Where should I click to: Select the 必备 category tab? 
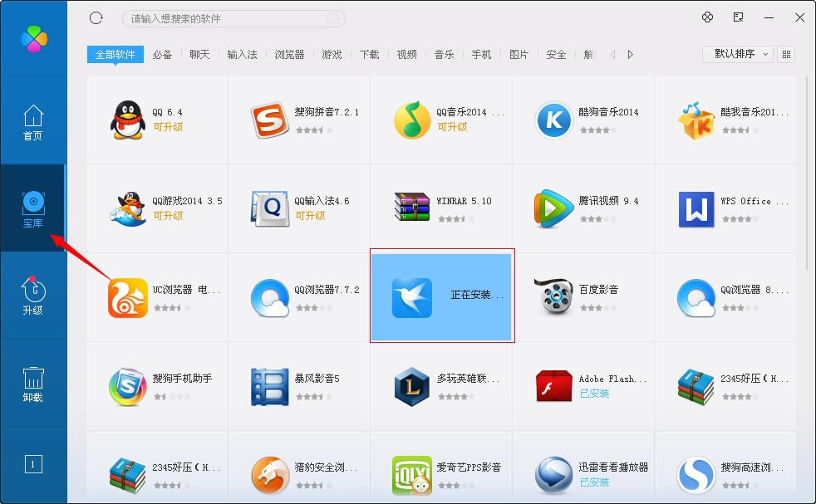pyautogui.click(x=162, y=54)
